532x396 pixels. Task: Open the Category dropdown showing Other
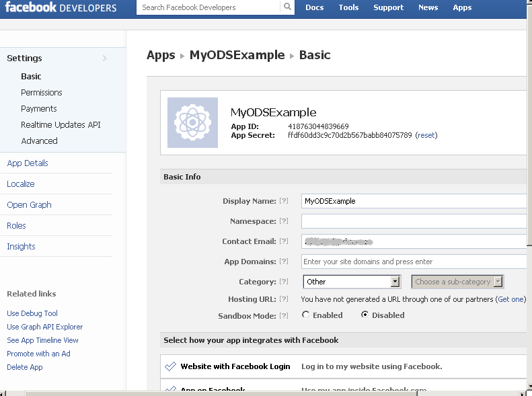click(x=352, y=282)
